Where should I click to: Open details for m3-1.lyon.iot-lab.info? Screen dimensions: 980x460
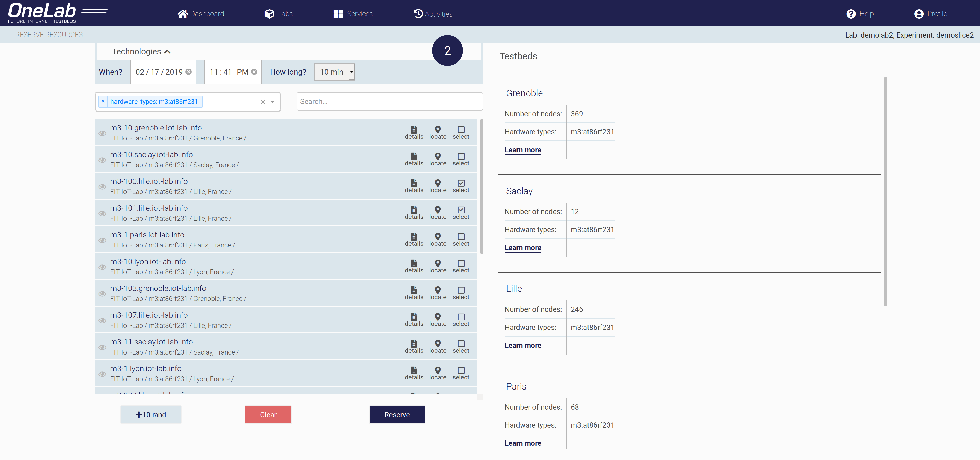pos(414,373)
